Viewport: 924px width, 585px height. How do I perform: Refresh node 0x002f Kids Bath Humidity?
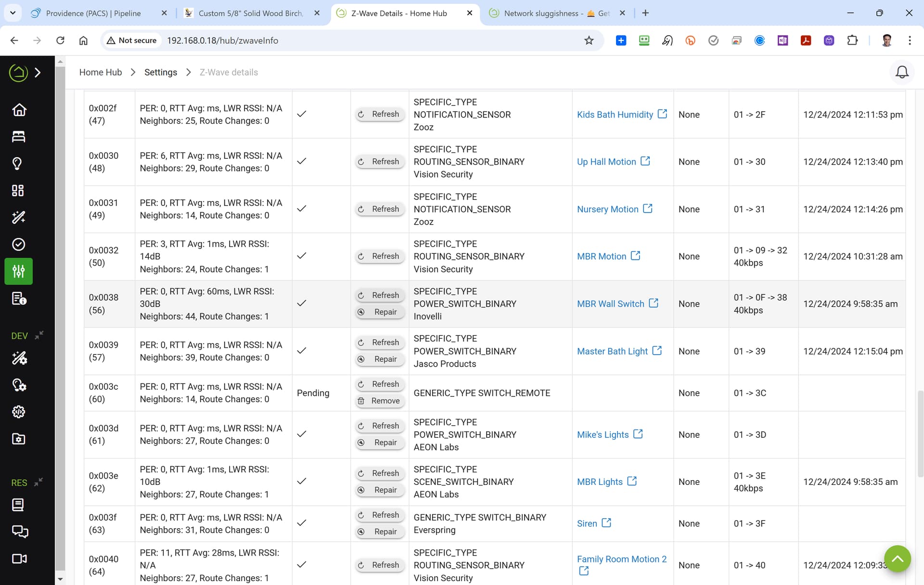(380, 114)
